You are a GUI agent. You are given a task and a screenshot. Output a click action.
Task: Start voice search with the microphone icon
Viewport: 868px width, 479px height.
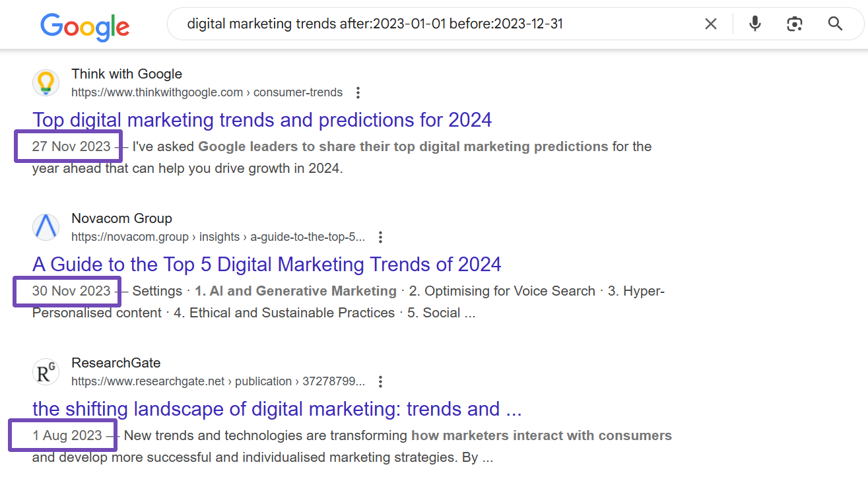(x=755, y=24)
